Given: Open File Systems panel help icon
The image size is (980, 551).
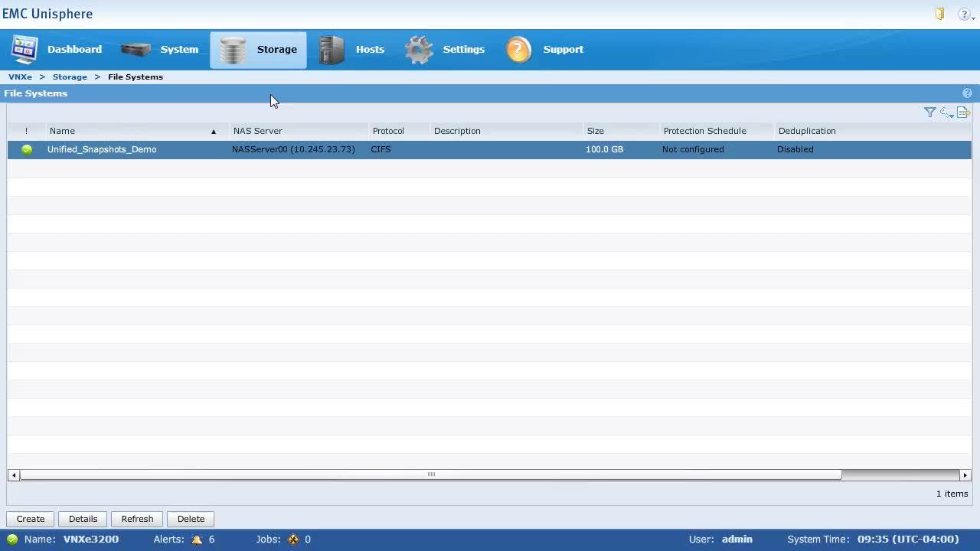Looking at the screenshot, I should [x=967, y=93].
